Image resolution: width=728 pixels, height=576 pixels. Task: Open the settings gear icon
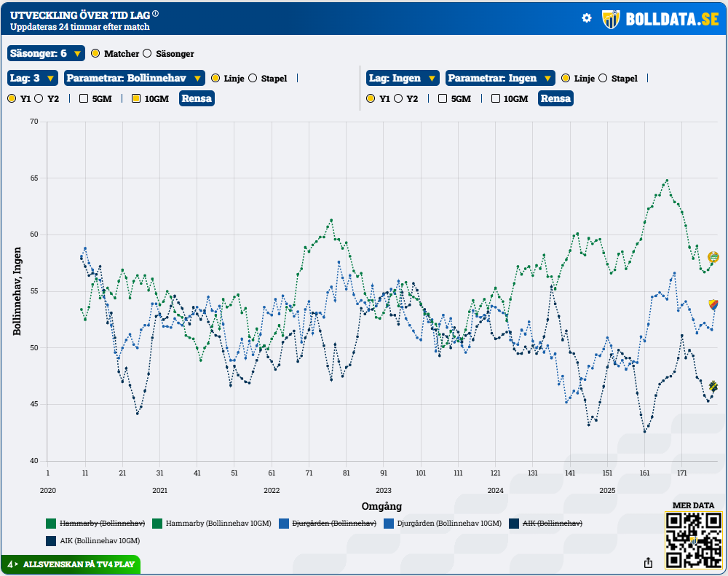587,18
